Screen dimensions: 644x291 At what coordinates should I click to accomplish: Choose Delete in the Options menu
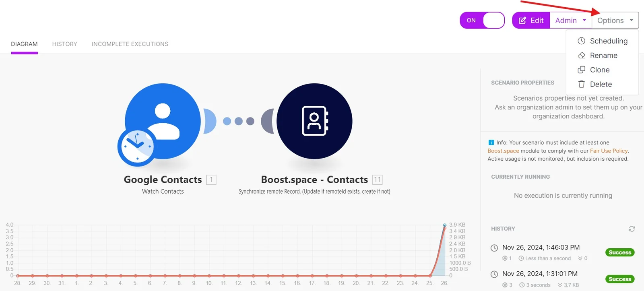click(x=602, y=85)
